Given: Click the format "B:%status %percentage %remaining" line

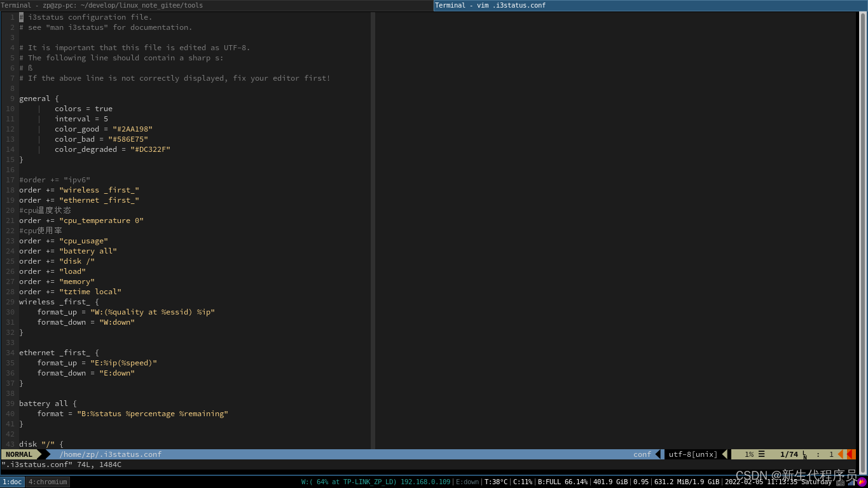Looking at the screenshot, I should click(x=132, y=414).
